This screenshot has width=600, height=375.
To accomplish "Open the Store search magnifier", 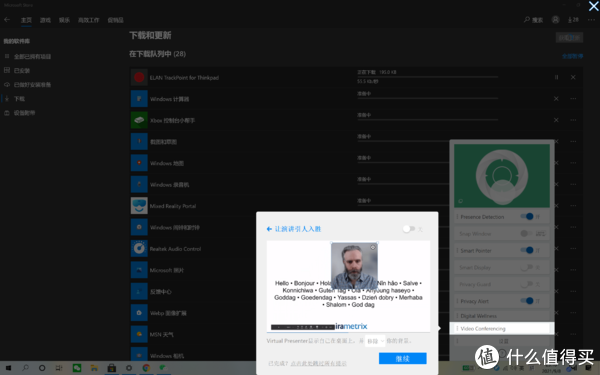I will [527, 20].
